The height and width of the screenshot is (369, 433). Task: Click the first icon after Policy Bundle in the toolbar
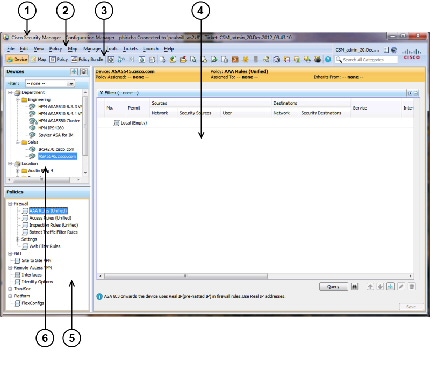[111, 59]
